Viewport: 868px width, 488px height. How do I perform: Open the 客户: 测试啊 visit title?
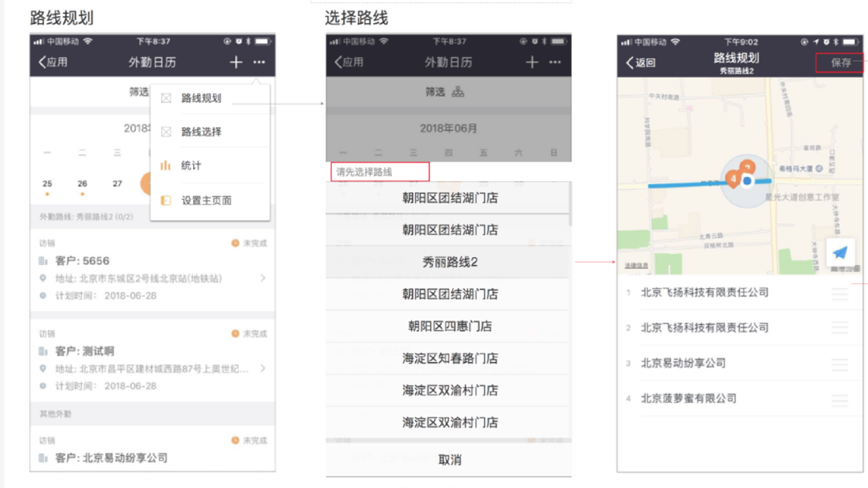click(x=84, y=351)
